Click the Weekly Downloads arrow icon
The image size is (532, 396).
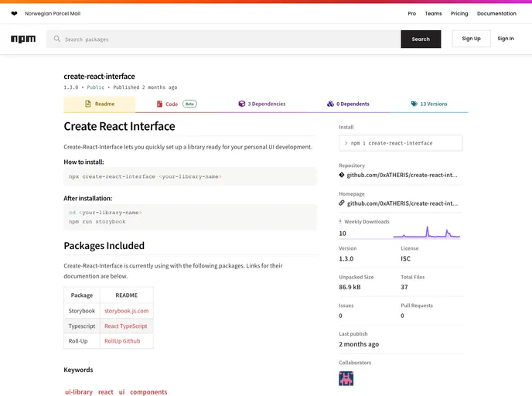[340, 221]
